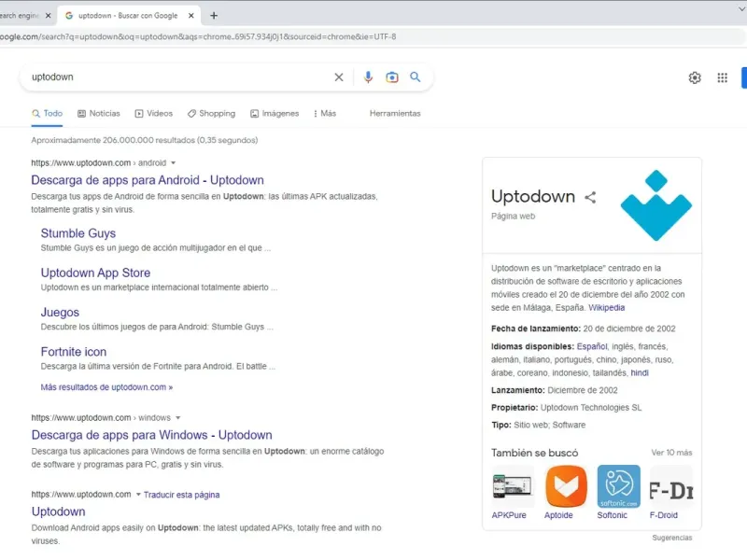Start voice search with the microphone icon
The image size is (747, 560).
pos(368,77)
